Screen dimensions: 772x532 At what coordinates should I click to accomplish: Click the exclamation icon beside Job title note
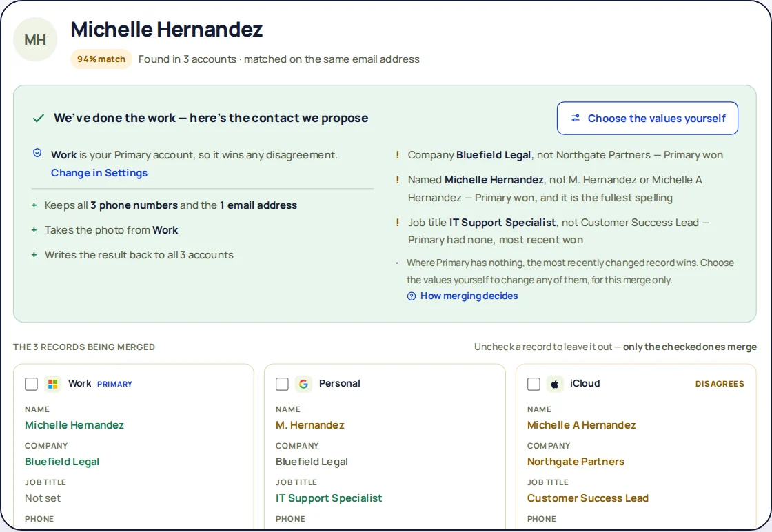pyautogui.click(x=397, y=223)
